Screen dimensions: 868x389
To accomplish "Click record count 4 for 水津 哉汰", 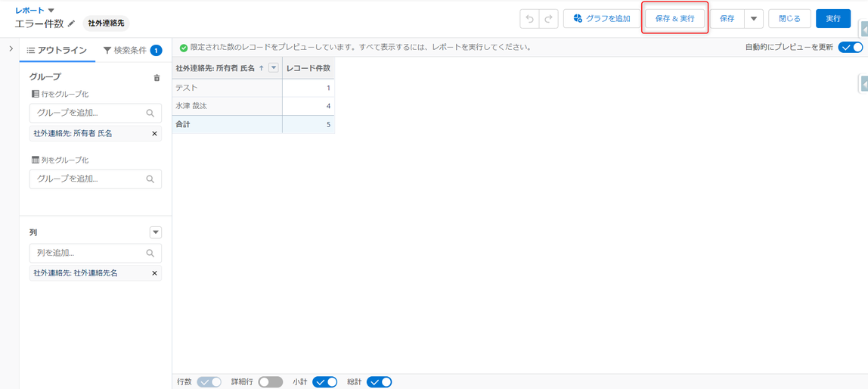I will click(308, 106).
